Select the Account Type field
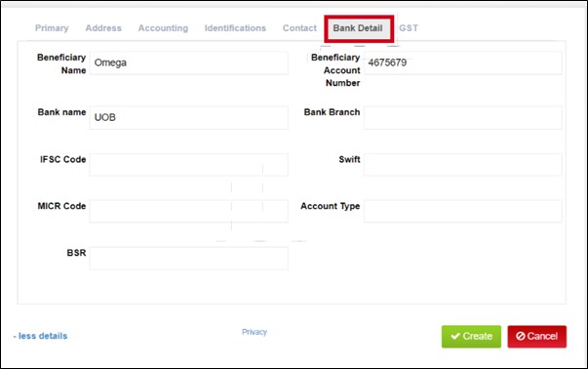The image size is (588, 369). pos(463,211)
